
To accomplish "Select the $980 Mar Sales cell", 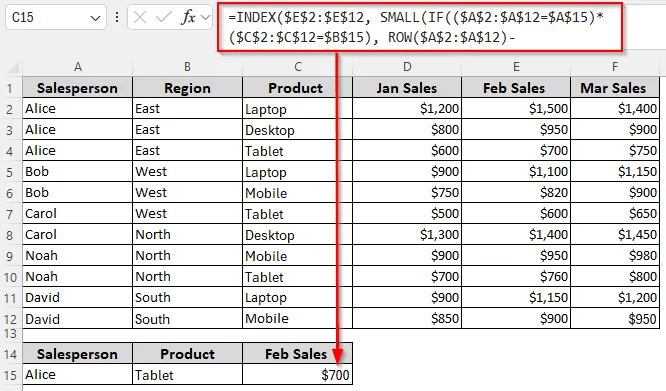I will click(615, 256).
